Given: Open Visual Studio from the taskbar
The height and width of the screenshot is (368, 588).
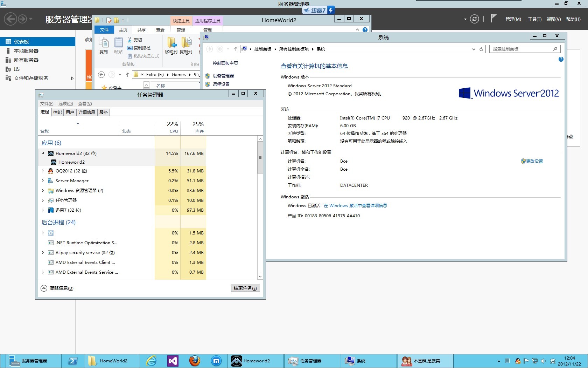Looking at the screenshot, I should (x=173, y=361).
